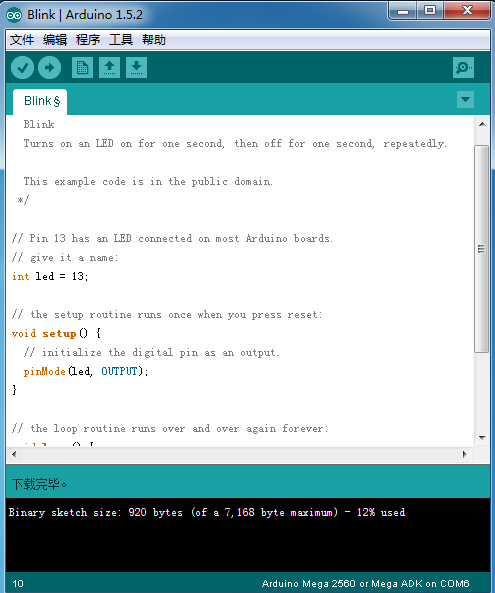Place cursor on 'int led = 13;' line
Image resolution: width=495 pixels, height=593 pixels.
(x=50, y=276)
